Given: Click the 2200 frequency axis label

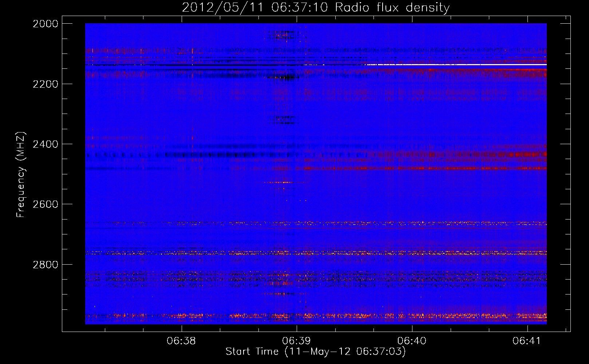Looking at the screenshot, I should pyautogui.click(x=46, y=84).
